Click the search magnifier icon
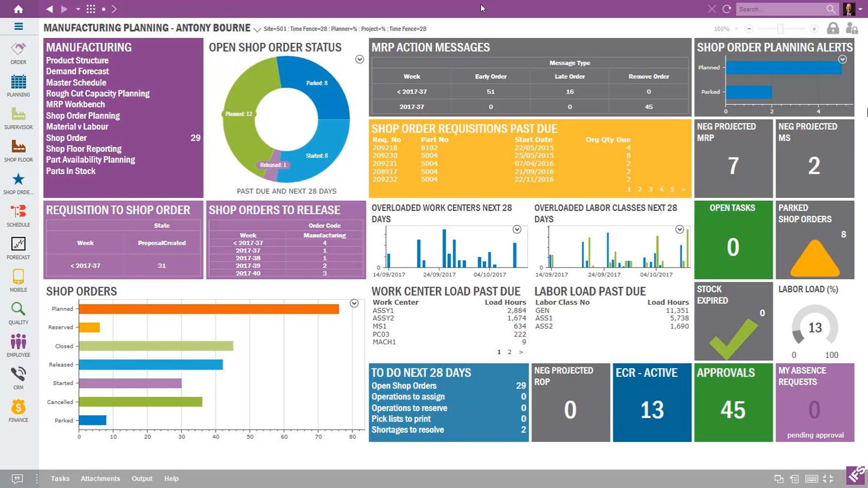 click(x=831, y=9)
